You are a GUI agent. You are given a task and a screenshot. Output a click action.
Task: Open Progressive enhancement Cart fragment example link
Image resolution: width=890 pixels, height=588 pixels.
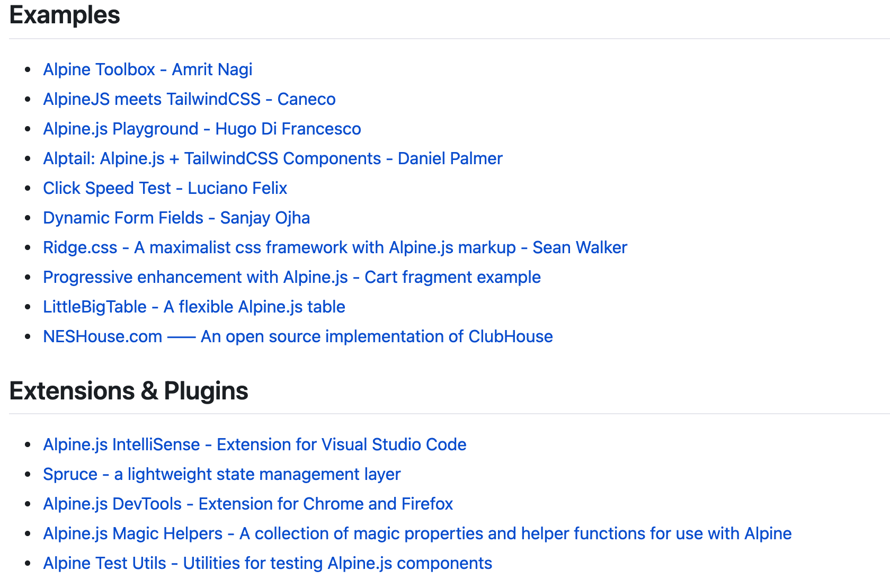point(291,277)
